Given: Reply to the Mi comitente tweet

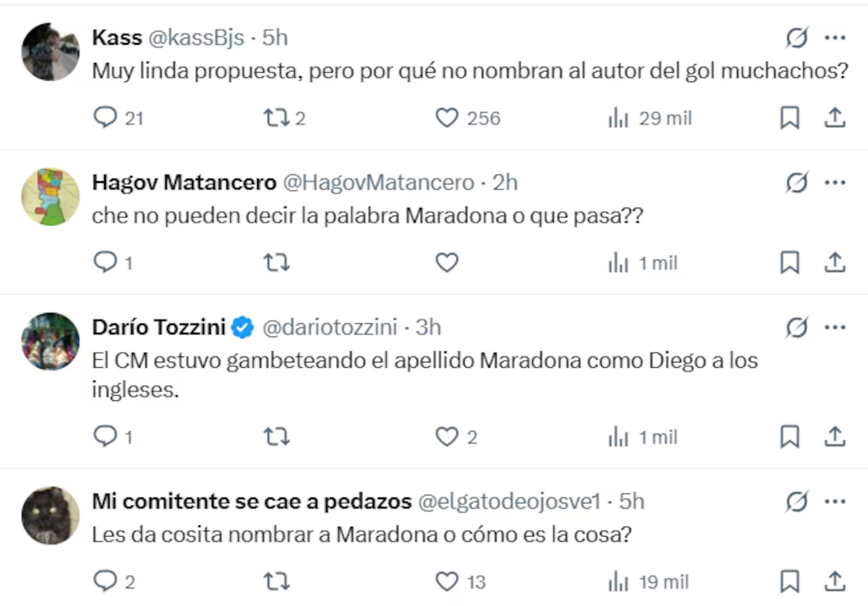Looking at the screenshot, I should 105,581.
